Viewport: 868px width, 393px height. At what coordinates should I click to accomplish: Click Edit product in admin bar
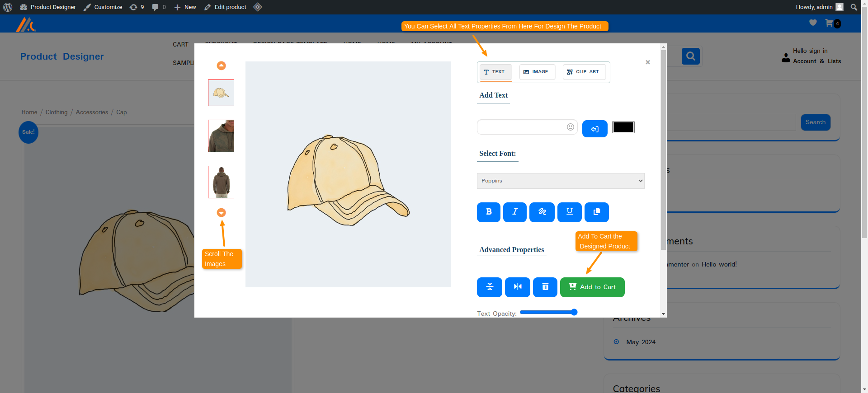(225, 7)
